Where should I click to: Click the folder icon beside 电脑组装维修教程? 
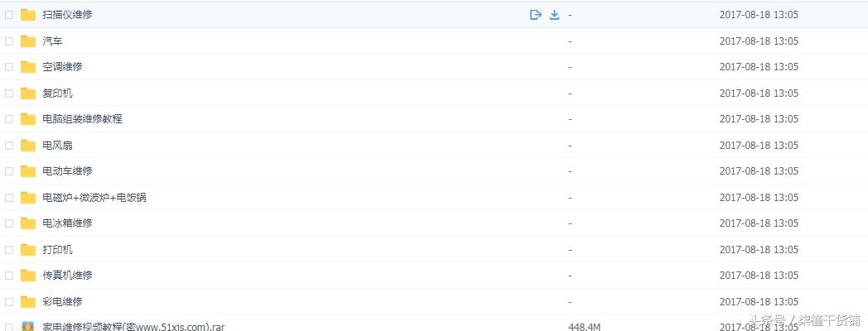point(28,119)
